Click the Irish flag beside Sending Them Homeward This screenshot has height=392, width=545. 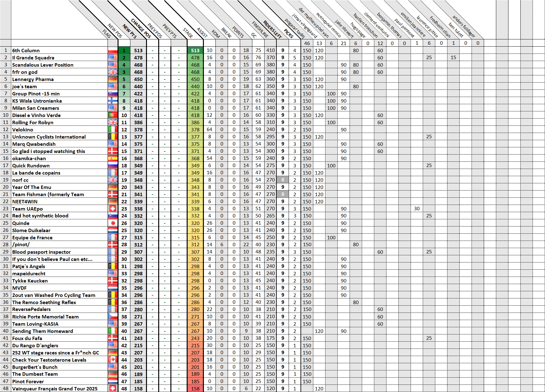point(113,331)
